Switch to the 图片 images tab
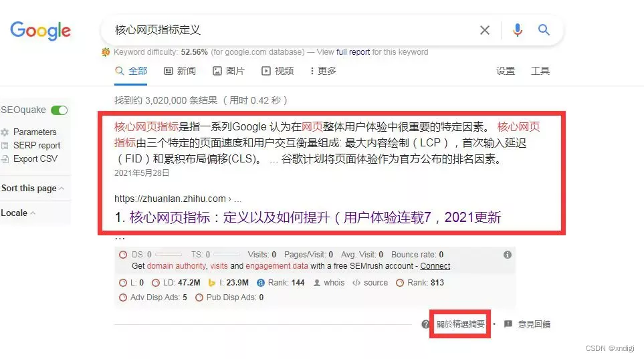The height and width of the screenshot is (359, 644). [228, 71]
